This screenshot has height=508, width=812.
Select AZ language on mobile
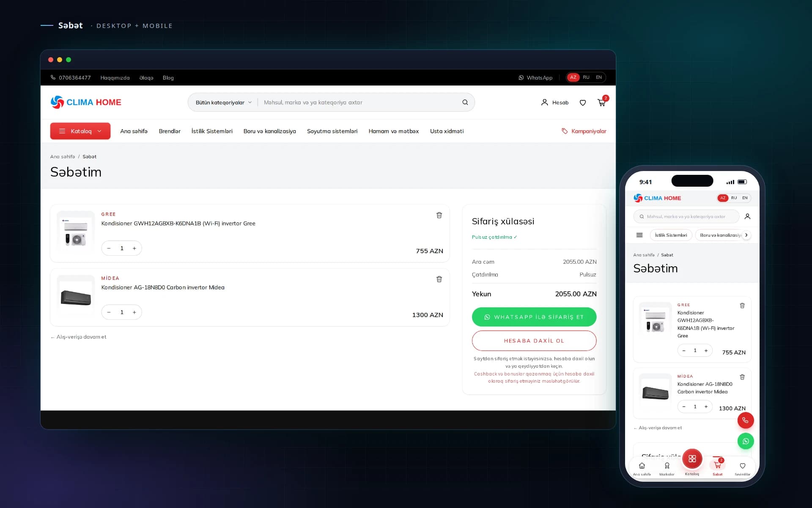click(x=723, y=198)
